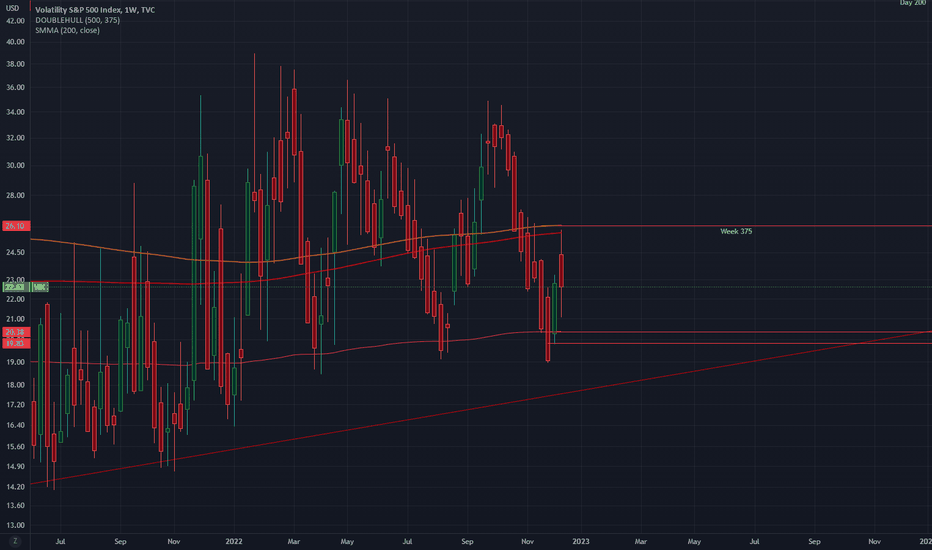Click the 16.40 price axis label
This screenshot has height=550, width=932.
tap(15, 425)
